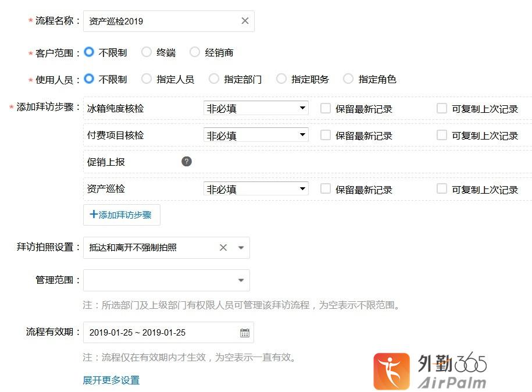This screenshot has height=392, width=532.
Task: Clear the 流程名称 field with X icon
Action: coord(245,21)
